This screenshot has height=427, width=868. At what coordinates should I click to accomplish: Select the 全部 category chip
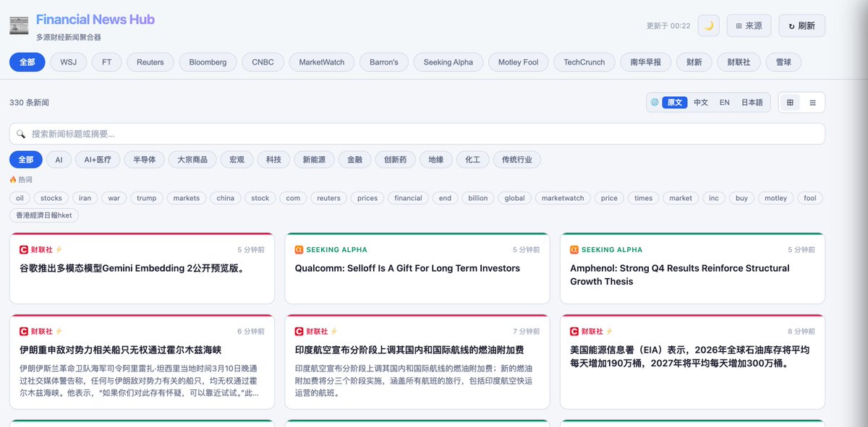point(26,160)
